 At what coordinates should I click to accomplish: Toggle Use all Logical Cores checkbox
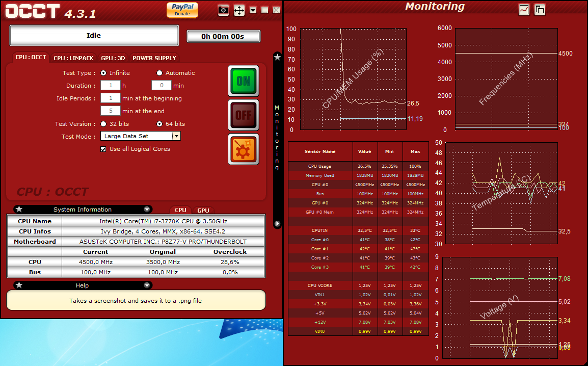pyautogui.click(x=103, y=149)
